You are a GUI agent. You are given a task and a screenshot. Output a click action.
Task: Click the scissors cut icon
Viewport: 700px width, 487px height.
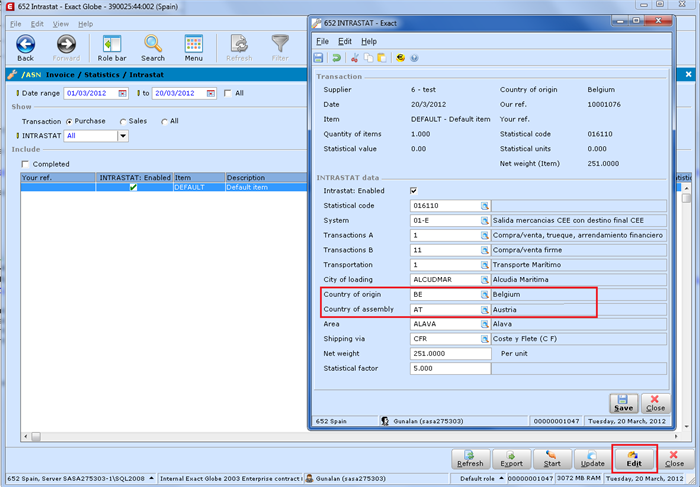(355, 58)
